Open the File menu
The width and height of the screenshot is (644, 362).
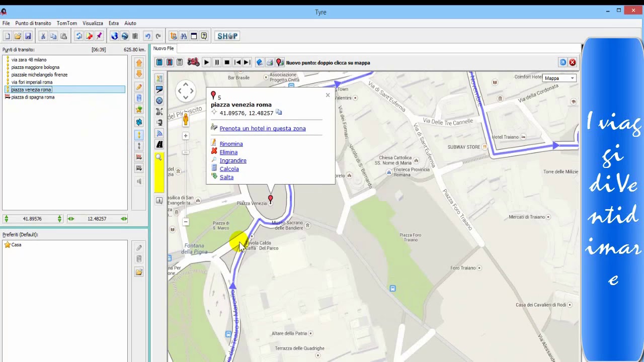6,23
